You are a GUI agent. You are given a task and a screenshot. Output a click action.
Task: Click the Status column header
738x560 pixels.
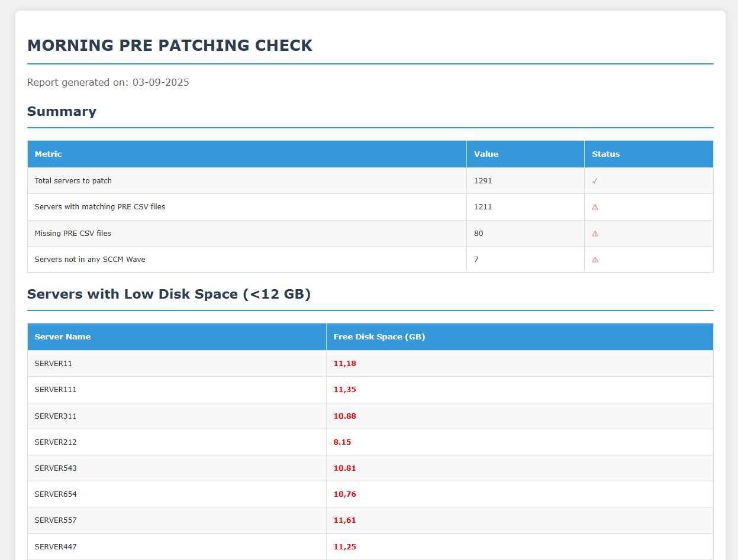click(605, 154)
